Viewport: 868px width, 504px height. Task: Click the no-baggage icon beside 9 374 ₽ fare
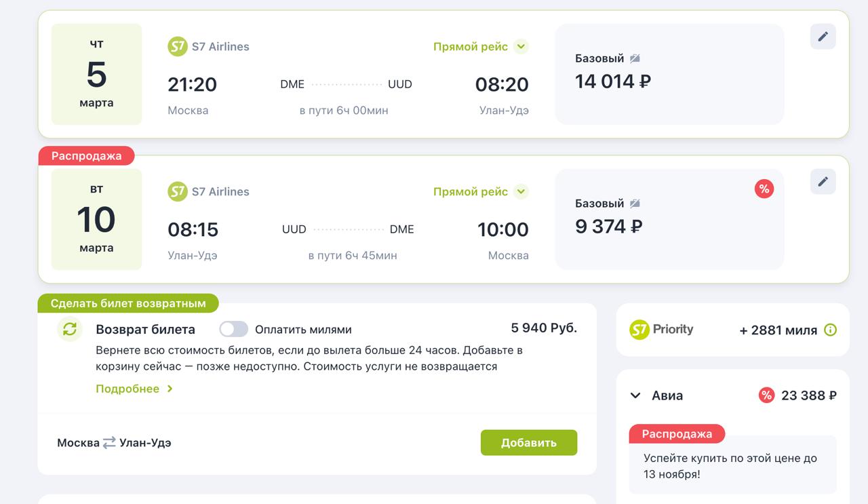(635, 203)
